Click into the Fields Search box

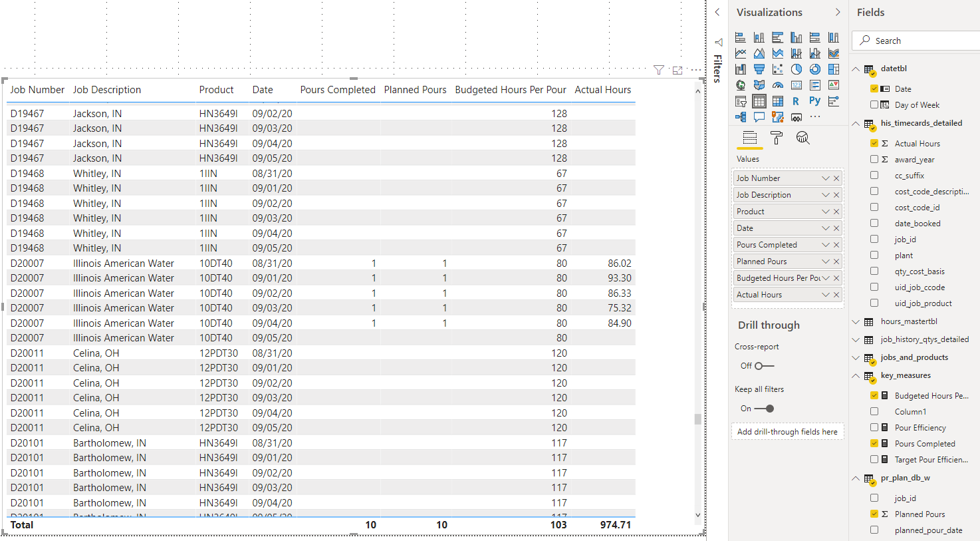click(918, 41)
